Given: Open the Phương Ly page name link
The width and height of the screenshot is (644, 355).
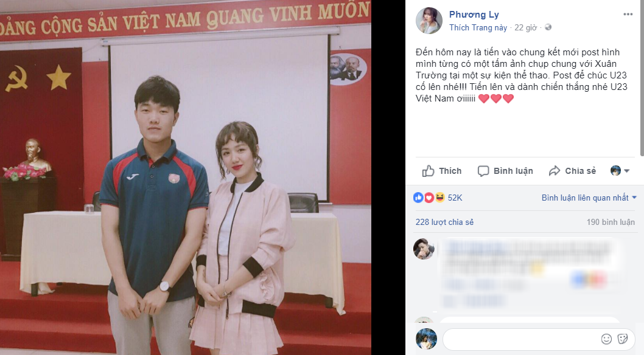Looking at the screenshot, I should (474, 15).
